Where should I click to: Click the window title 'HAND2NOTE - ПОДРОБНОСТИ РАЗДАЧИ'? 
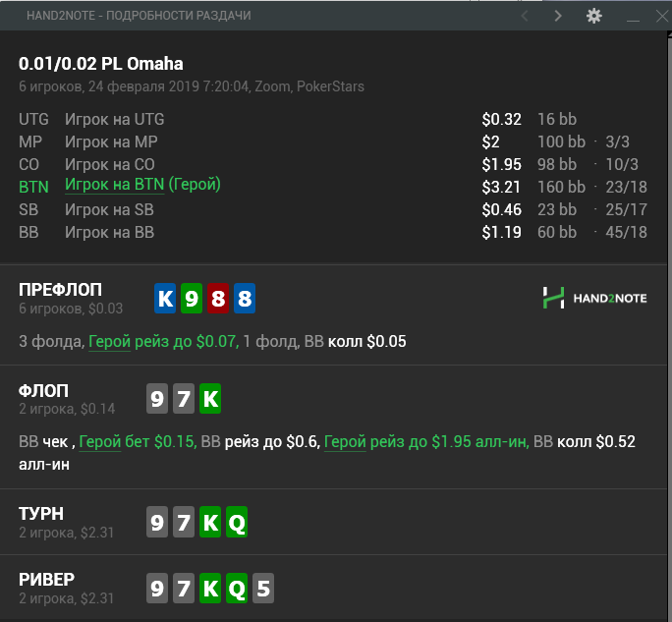(x=139, y=16)
